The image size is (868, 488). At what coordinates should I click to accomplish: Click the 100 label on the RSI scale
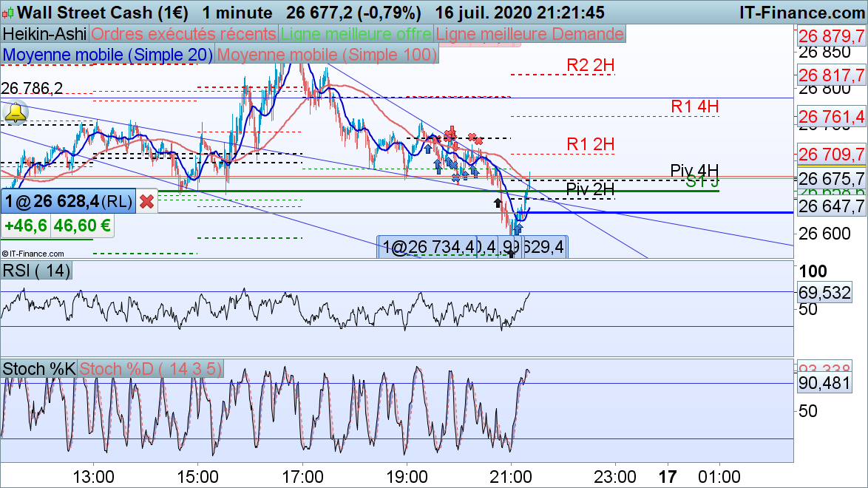[813, 271]
